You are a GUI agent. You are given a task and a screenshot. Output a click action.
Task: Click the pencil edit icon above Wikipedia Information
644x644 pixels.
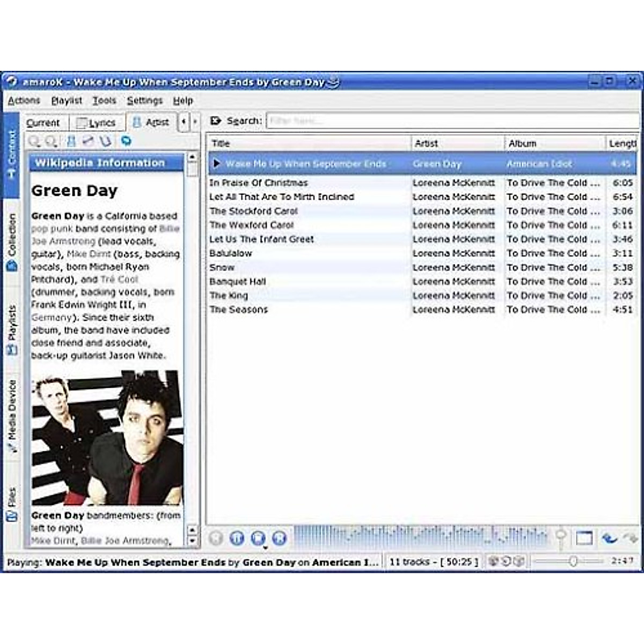pos(87,142)
